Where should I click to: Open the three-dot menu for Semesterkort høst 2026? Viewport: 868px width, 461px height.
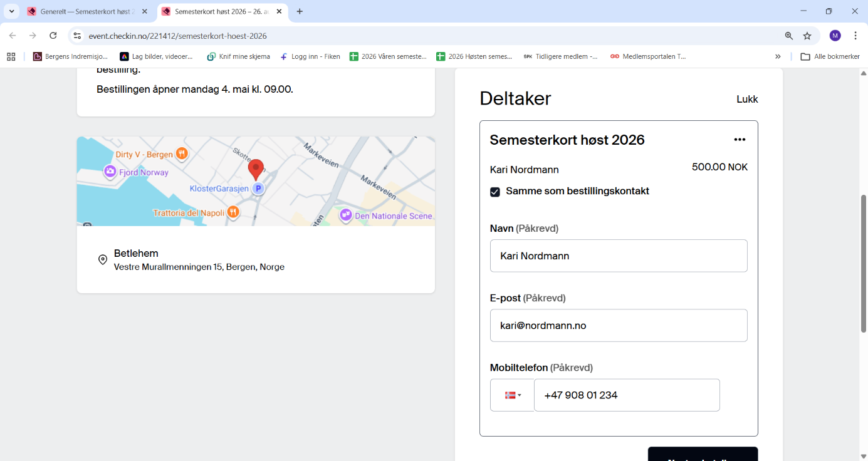(x=740, y=140)
